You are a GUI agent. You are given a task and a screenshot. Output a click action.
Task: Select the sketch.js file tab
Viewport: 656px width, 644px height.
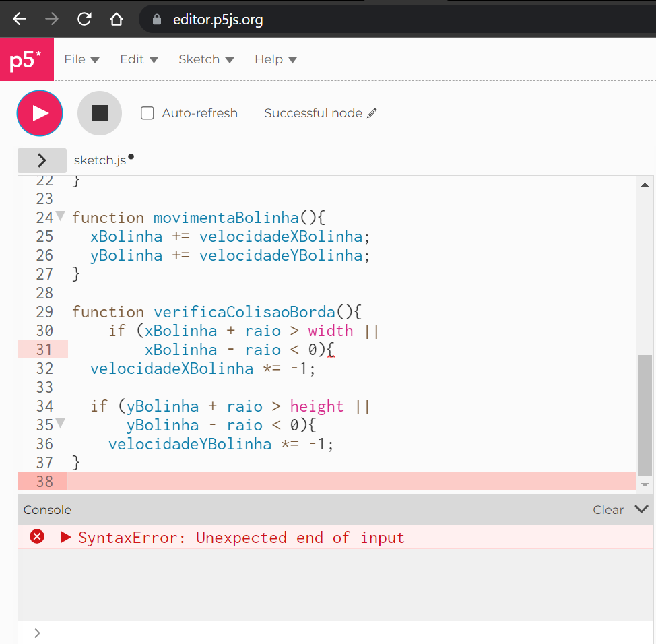pyautogui.click(x=100, y=160)
